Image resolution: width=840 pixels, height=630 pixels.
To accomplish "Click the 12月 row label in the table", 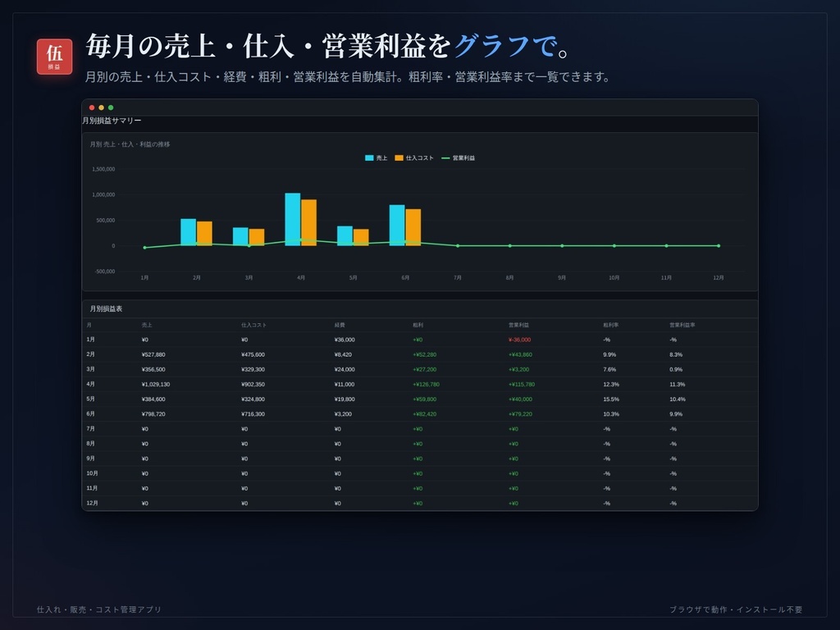I will point(92,503).
